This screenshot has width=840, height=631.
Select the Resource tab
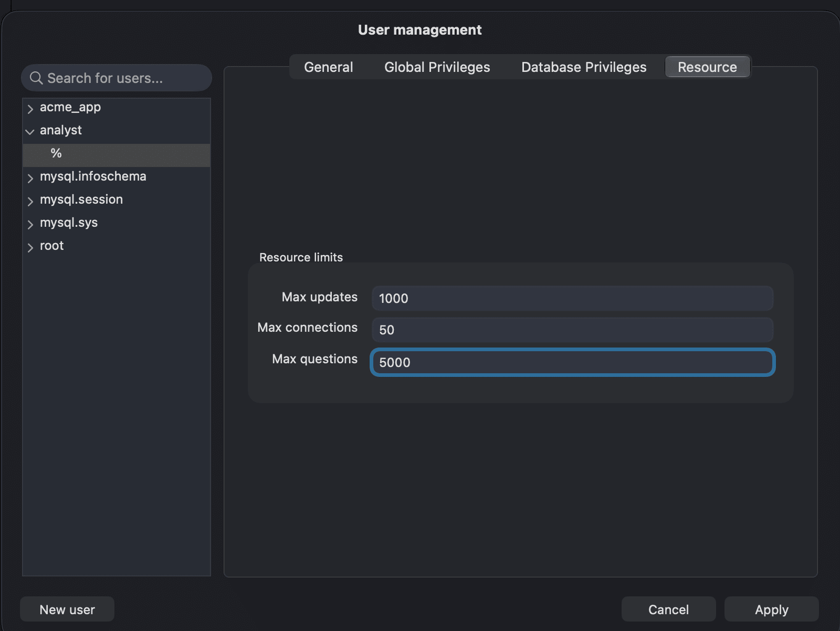[x=707, y=67]
